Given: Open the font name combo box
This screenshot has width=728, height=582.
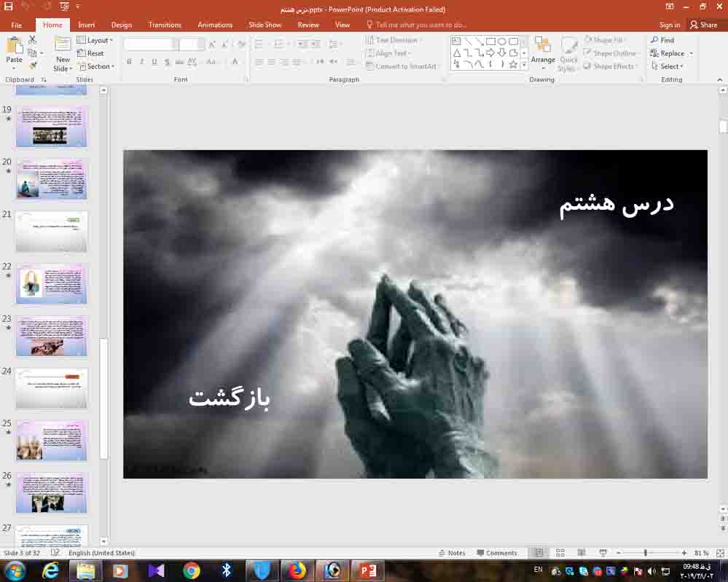Looking at the screenshot, I should 152,44.
